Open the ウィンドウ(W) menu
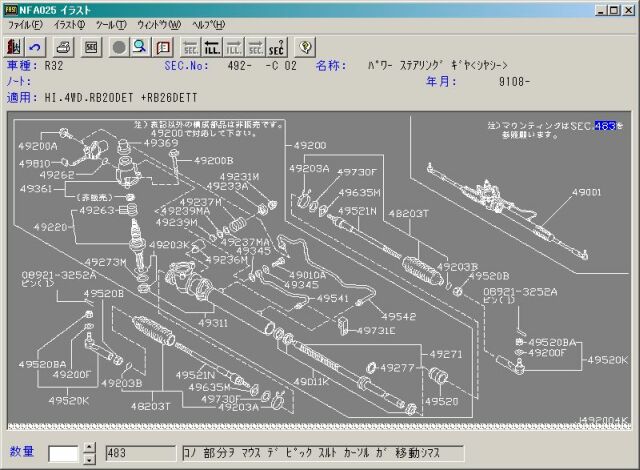The width and height of the screenshot is (640, 470). pyautogui.click(x=159, y=25)
